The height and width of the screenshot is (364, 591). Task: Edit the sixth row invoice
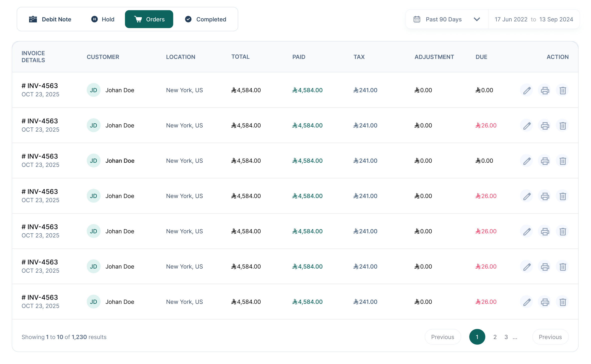[527, 267]
